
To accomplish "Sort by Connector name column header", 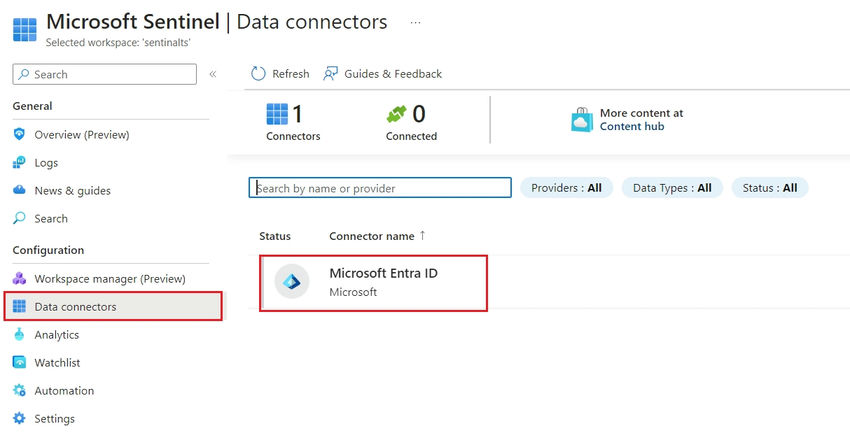I will pyautogui.click(x=372, y=236).
